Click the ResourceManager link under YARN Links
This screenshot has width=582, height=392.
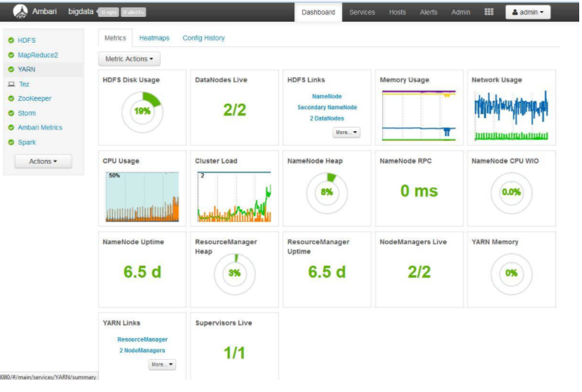pyautogui.click(x=142, y=339)
